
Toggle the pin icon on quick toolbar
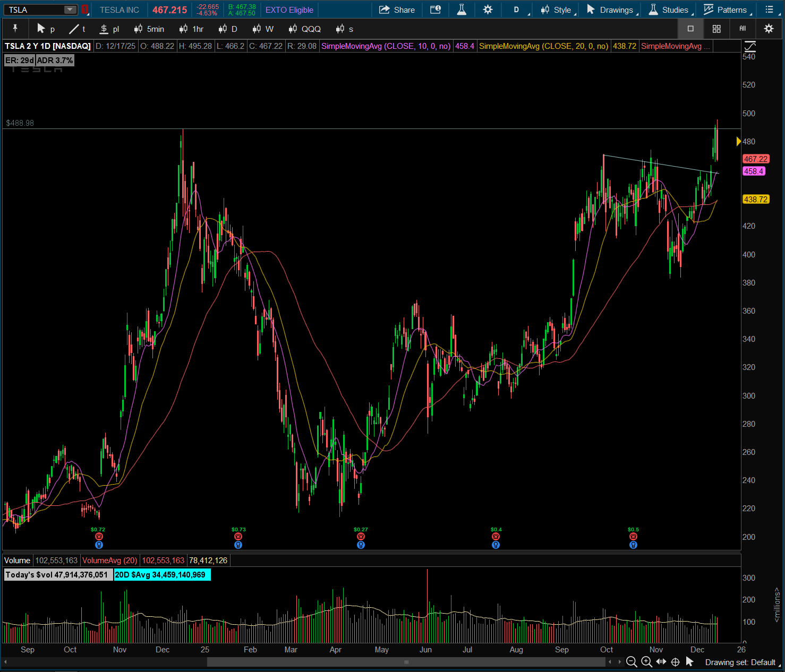(15, 29)
